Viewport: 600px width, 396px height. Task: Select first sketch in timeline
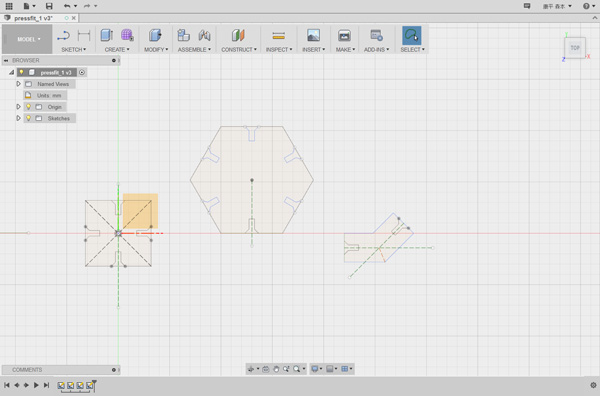tap(61, 385)
